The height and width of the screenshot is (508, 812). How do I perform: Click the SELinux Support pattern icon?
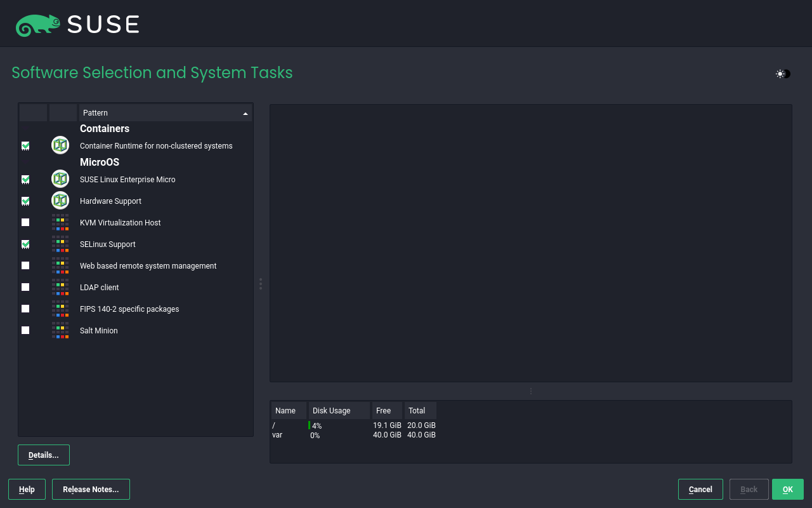(x=60, y=244)
